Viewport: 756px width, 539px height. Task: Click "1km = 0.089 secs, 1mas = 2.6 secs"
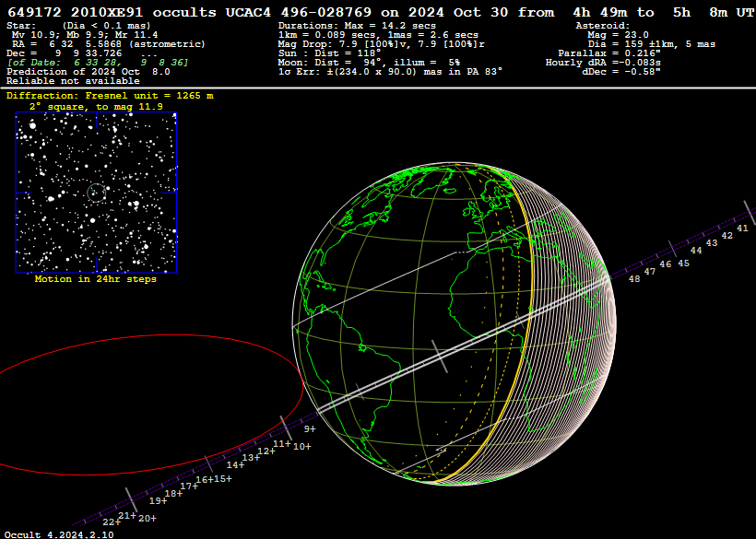point(378,35)
